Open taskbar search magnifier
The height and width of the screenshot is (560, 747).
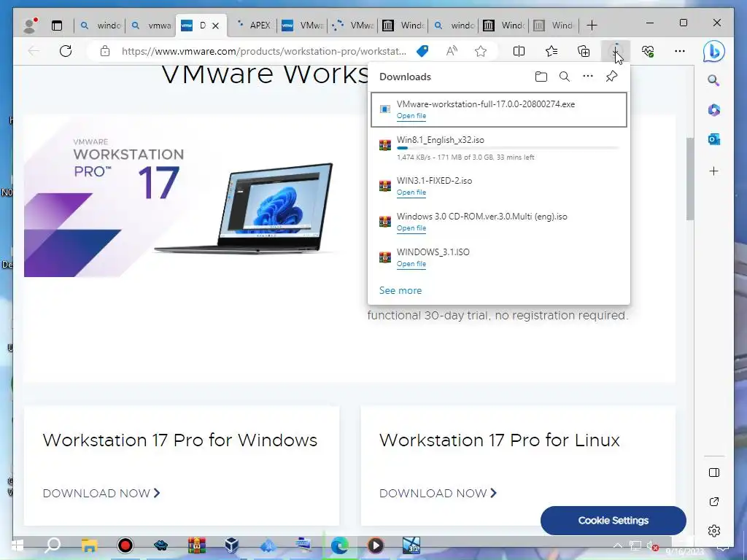click(x=53, y=545)
